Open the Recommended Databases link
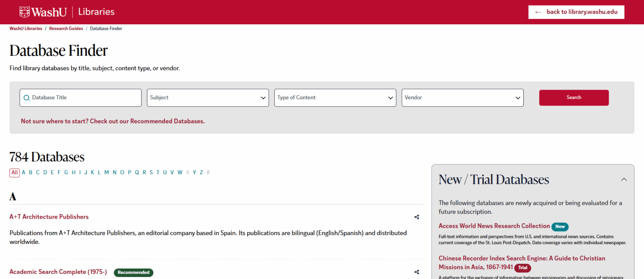 click(167, 121)
